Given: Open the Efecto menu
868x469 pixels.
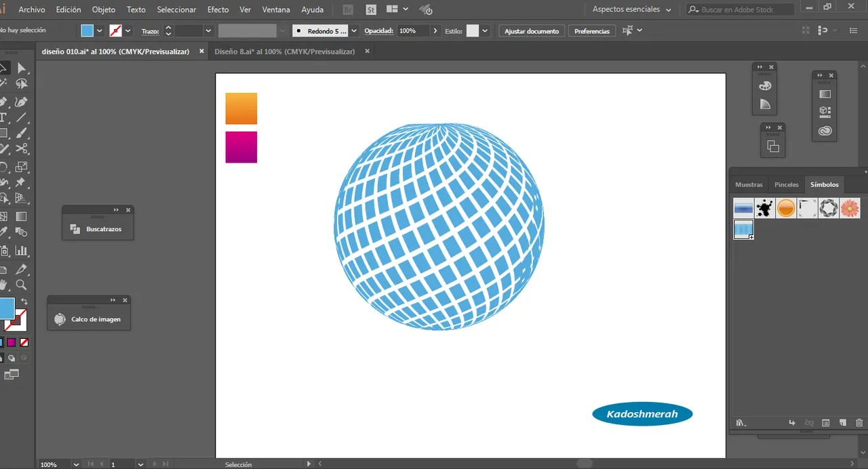Looking at the screenshot, I should (218, 9).
